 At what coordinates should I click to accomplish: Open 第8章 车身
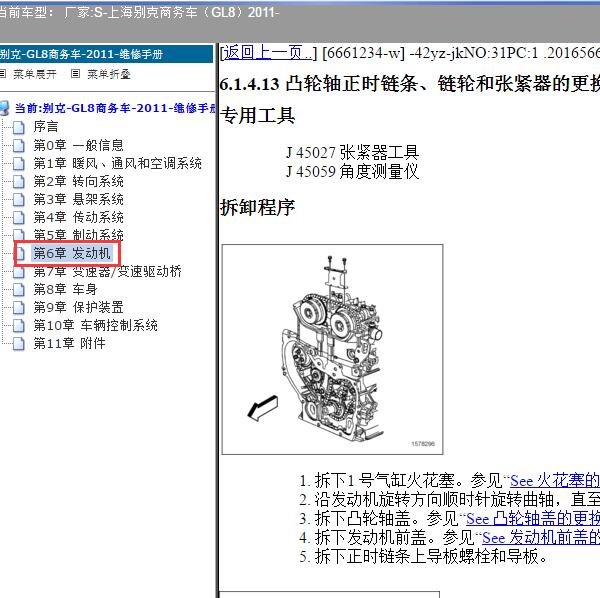[65, 289]
